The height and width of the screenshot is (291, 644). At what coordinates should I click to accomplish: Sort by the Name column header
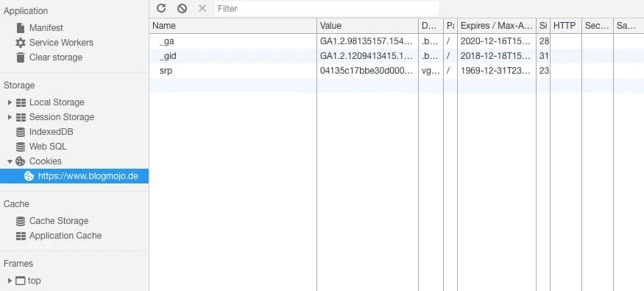point(233,26)
